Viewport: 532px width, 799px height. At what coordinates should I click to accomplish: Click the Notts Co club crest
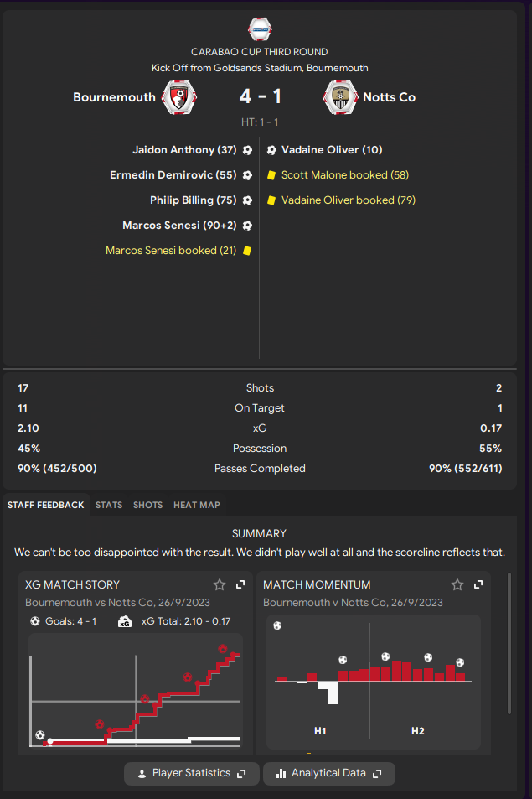[x=340, y=97]
